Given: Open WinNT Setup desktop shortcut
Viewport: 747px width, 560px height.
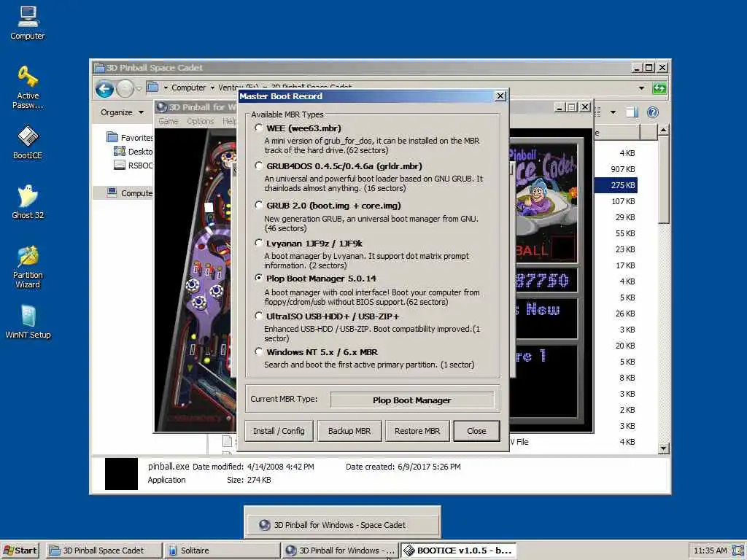Looking at the screenshot, I should (28, 322).
